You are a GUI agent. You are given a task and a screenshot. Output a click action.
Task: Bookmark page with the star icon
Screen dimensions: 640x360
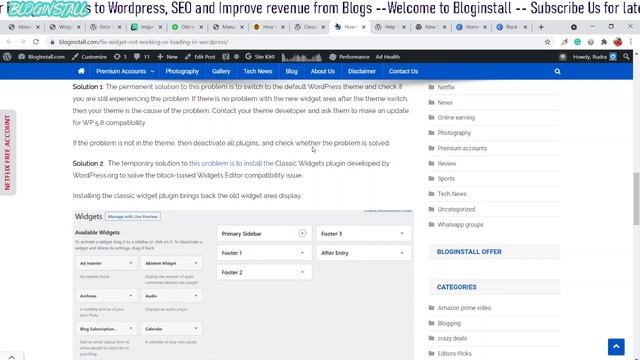point(547,42)
